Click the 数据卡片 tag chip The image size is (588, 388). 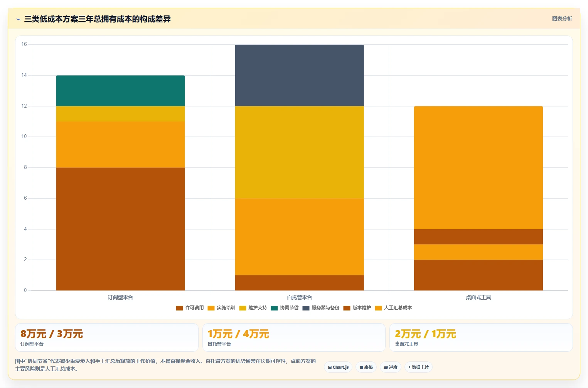point(418,367)
